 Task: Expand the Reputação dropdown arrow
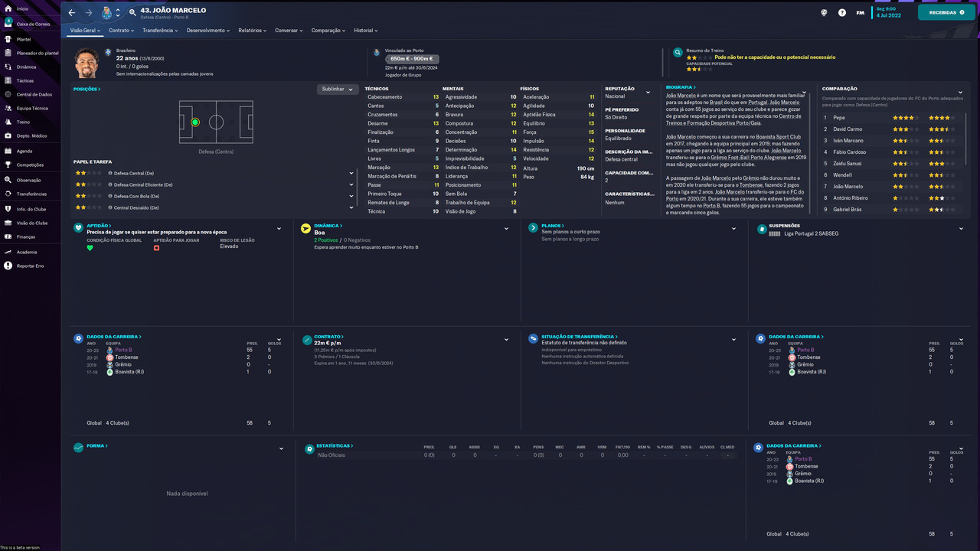648,93
